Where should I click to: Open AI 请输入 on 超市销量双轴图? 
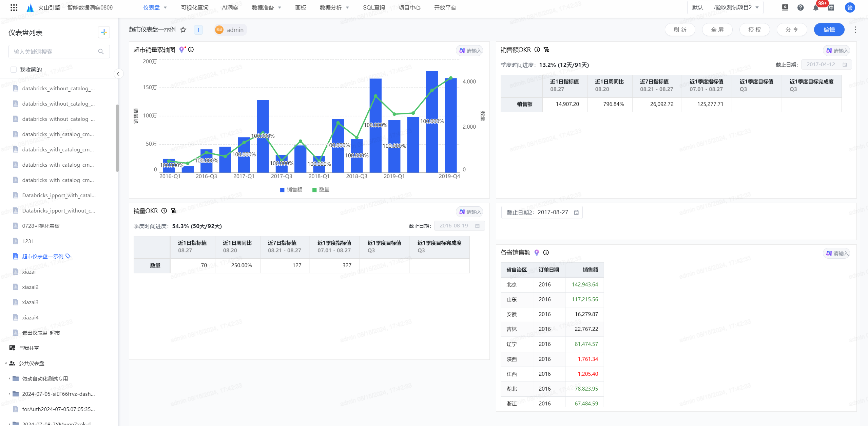[470, 51]
